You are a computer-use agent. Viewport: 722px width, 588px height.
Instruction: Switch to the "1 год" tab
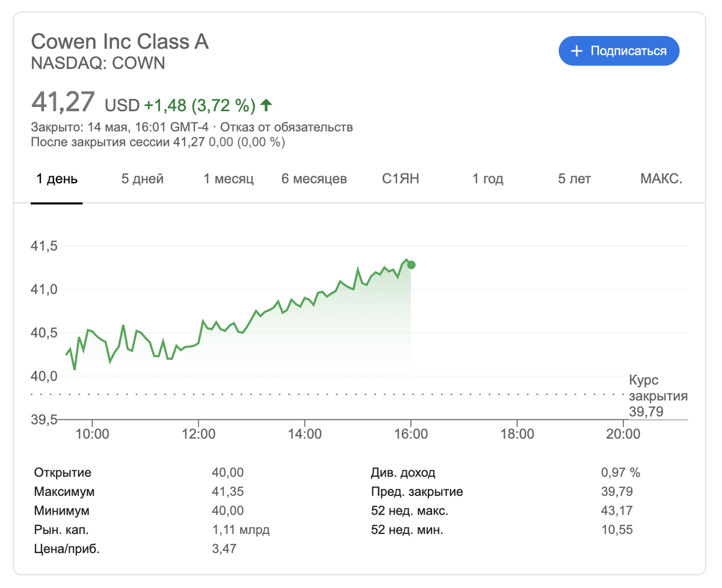pyautogui.click(x=487, y=179)
